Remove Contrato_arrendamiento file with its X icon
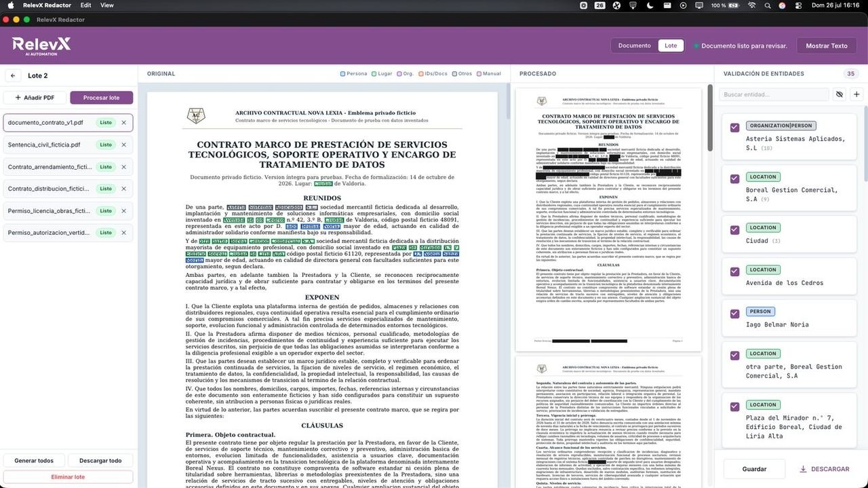Viewport: 868px width, 488px height. (123, 167)
